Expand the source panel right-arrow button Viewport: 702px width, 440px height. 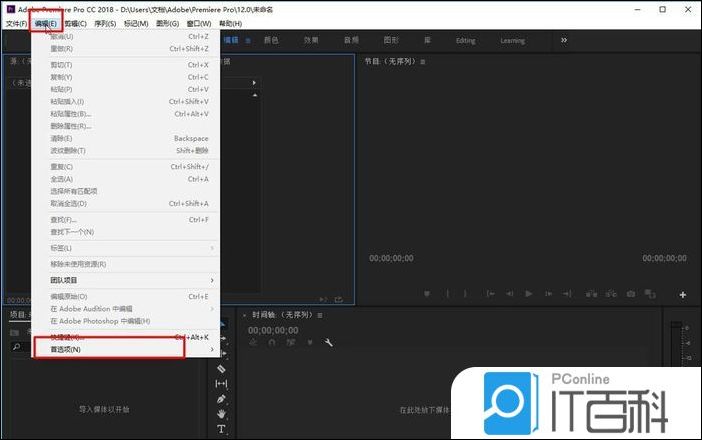[x=254, y=83]
